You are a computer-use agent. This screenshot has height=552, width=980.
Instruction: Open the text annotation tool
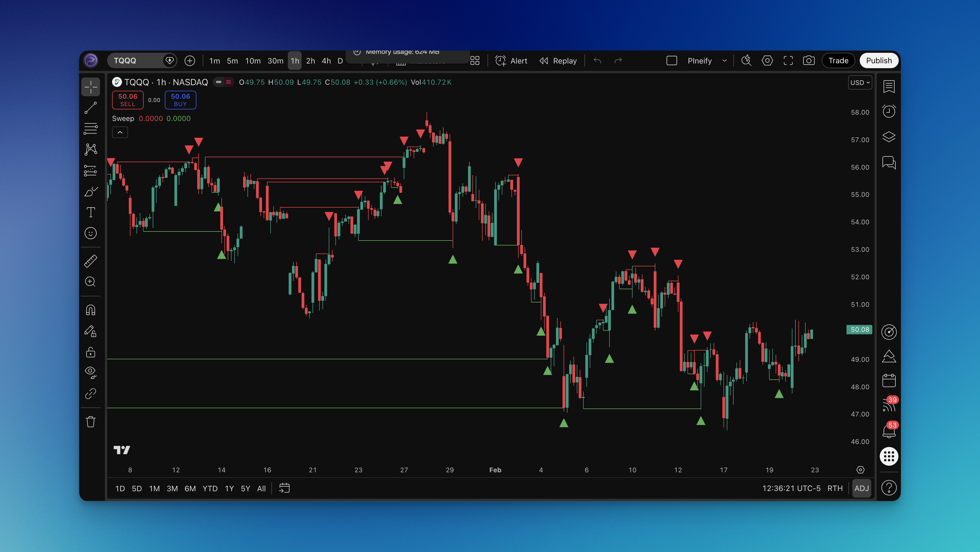pos(91,212)
